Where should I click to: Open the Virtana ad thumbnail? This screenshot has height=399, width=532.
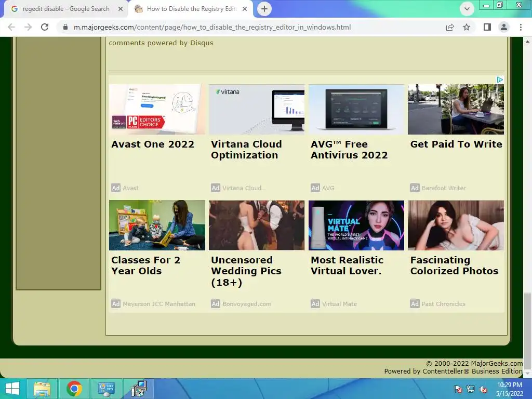pyautogui.click(x=257, y=109)
